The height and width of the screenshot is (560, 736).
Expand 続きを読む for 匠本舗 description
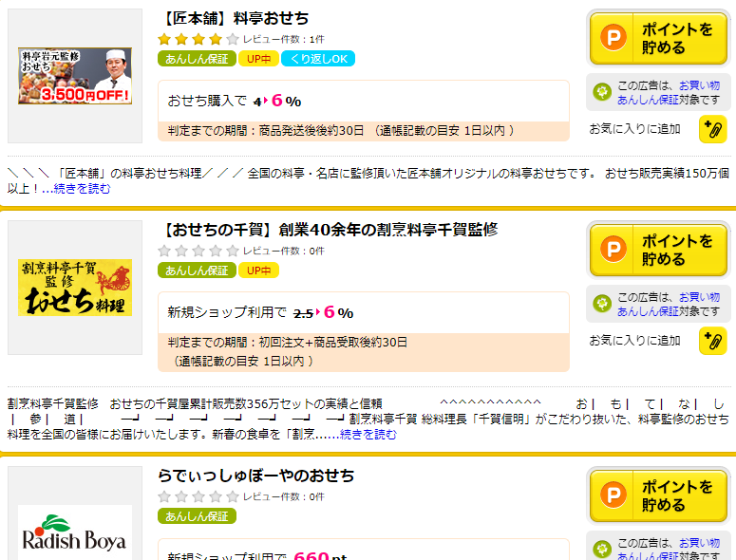76,189
